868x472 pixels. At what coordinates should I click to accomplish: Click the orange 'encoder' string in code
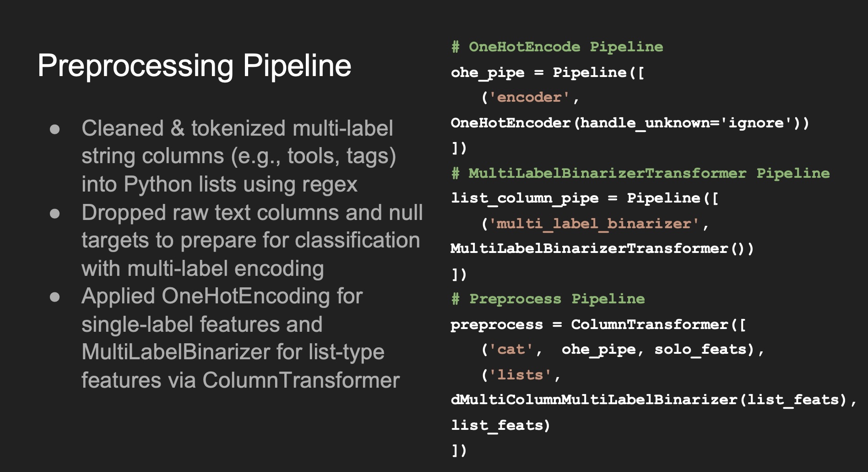tap(529, 98)
